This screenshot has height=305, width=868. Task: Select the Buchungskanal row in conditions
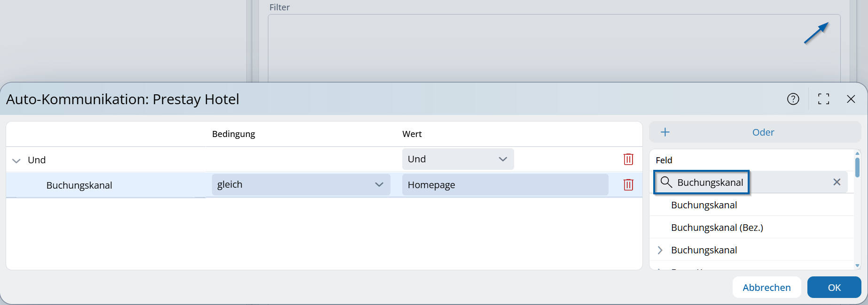point(79,185)
